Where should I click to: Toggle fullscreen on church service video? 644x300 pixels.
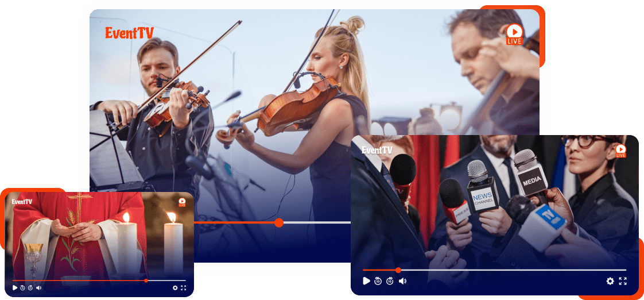[x=183, y=287]
